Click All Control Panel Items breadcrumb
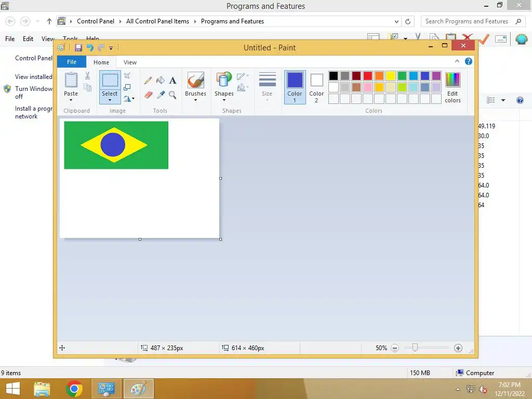 (x=157, y=21)
